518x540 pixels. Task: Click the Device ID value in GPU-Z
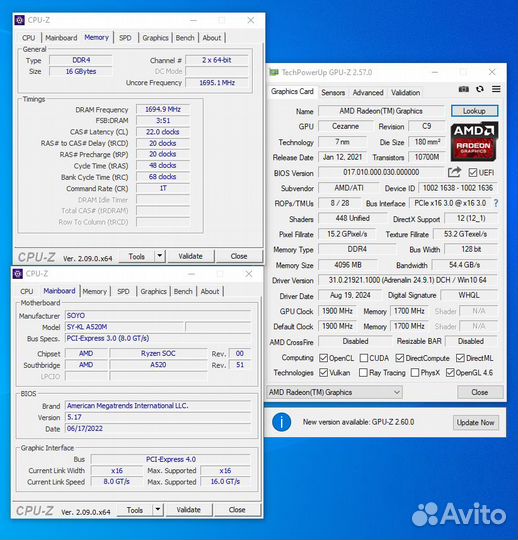pyautogui.click(x=458, y=188)
